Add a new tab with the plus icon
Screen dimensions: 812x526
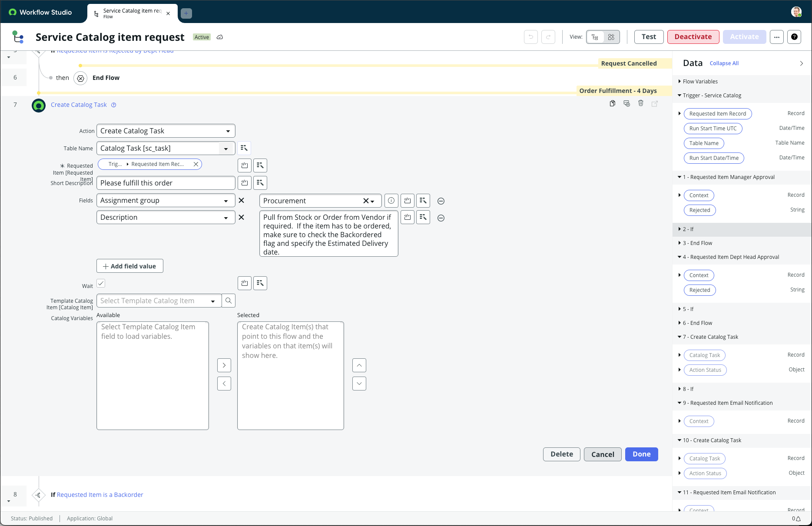pyautogui.click(x=186, y=13)
